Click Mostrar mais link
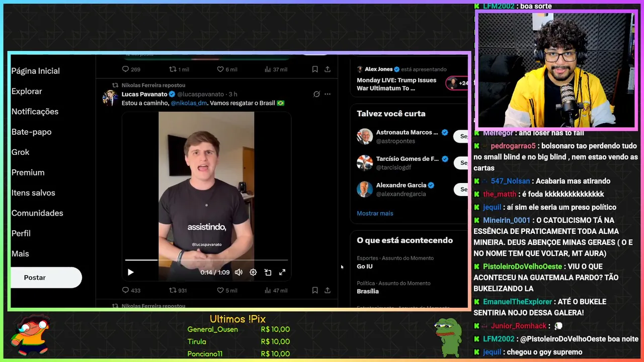This screenshot has height=362, width=644. (375, 213)
